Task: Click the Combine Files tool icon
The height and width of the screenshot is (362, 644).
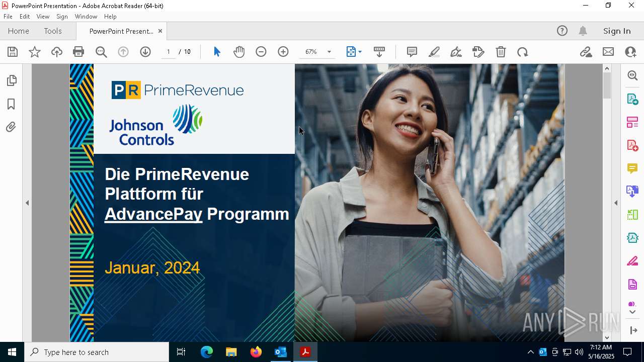Action: click(632, 192)
